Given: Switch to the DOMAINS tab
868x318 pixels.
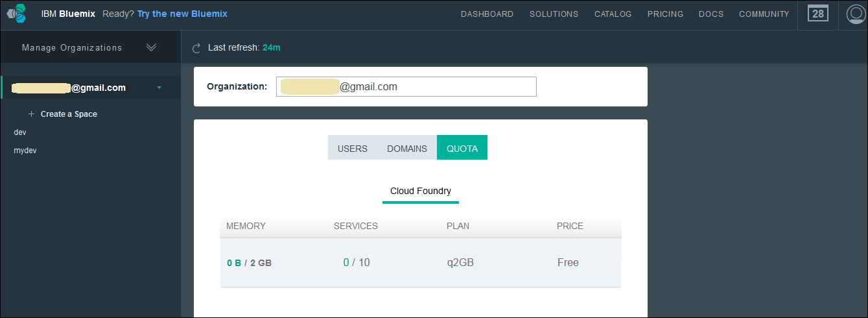Looking at the screenshot, I should coord(407,148).
